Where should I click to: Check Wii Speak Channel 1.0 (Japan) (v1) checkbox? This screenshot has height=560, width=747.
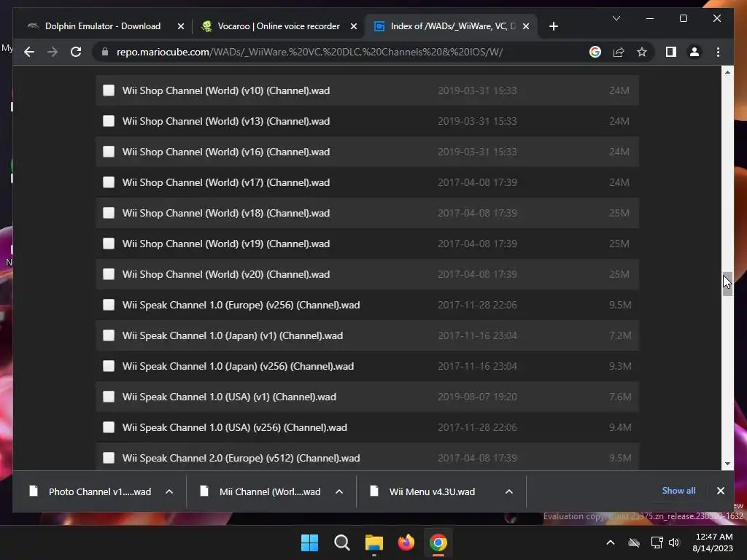point(109,335)
